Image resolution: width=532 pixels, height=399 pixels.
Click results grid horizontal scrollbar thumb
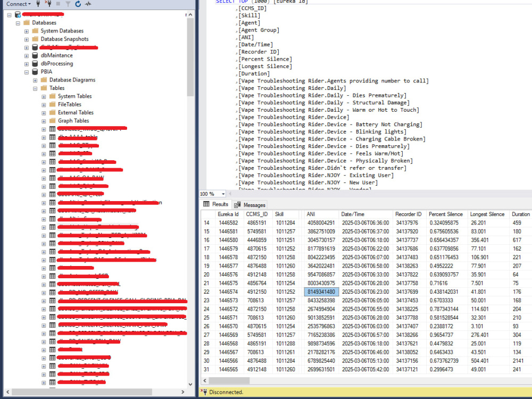point(229,380)
